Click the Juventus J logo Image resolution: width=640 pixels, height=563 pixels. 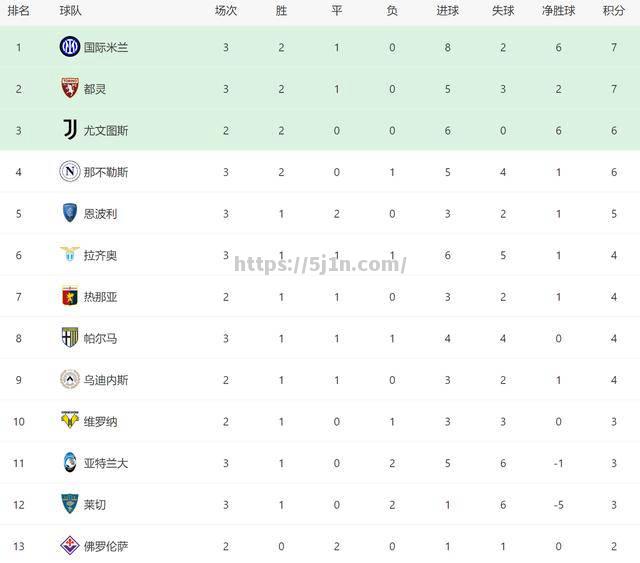click(70, 130)
